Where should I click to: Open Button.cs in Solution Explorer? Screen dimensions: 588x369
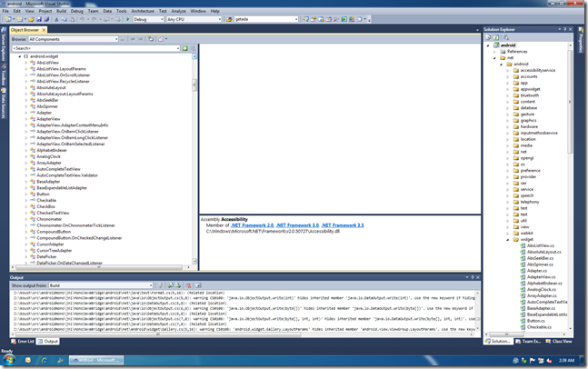click(535, 321)
